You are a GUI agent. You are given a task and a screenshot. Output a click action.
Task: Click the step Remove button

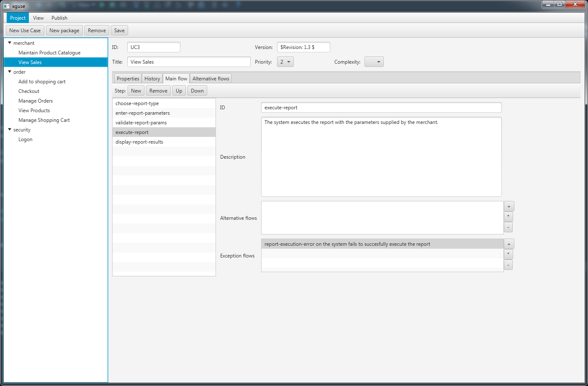158,91
